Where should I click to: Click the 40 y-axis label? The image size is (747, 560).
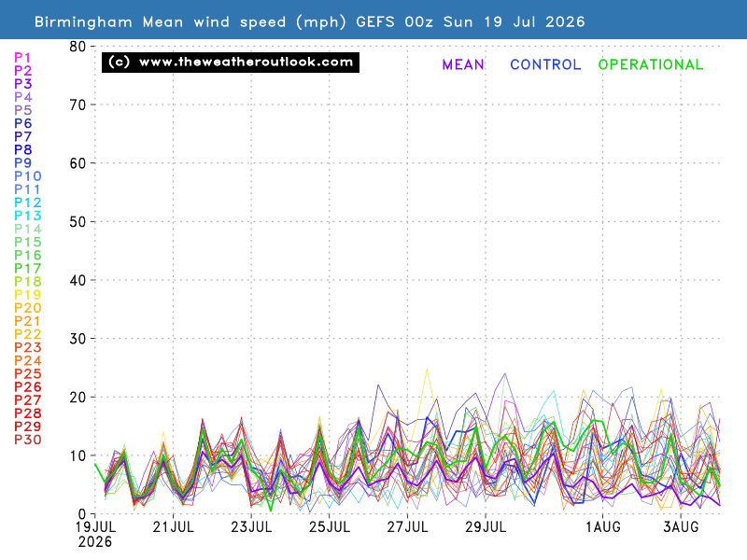(78, 281)
